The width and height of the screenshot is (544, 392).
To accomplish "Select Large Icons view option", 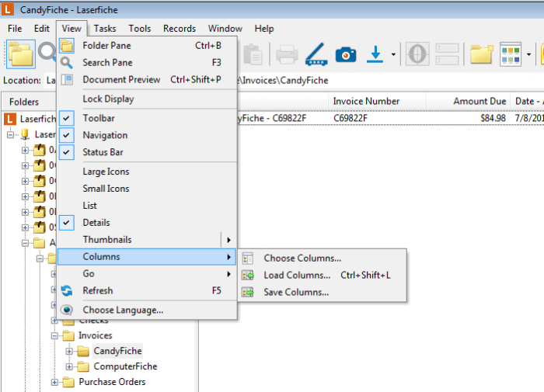I will [x=147, y=172].
